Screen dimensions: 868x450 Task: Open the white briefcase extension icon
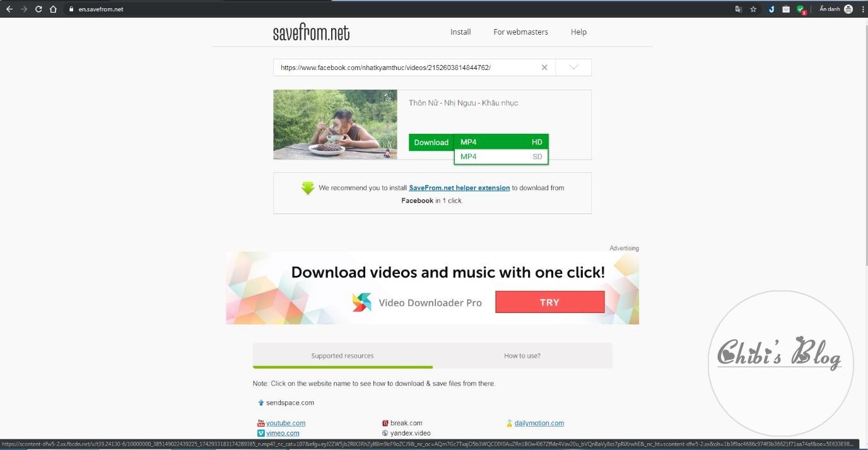(x=786, y=9)
